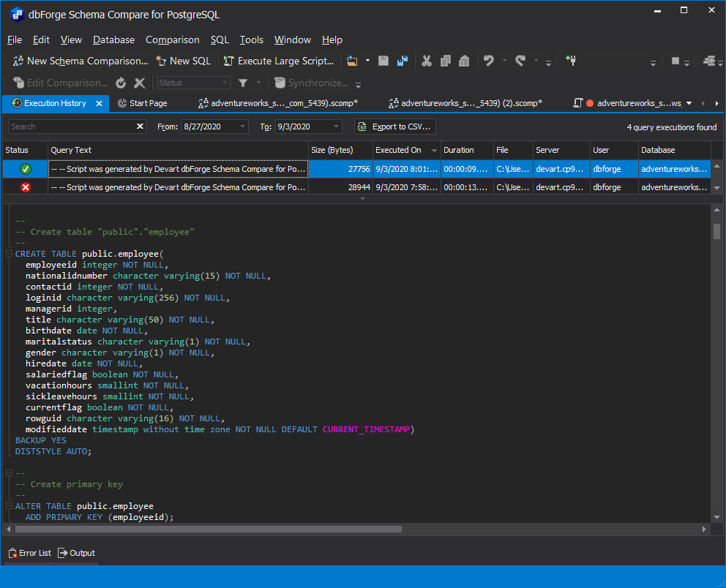Open the Edit menu
The image size is (726, 588).
pos(41,39)
